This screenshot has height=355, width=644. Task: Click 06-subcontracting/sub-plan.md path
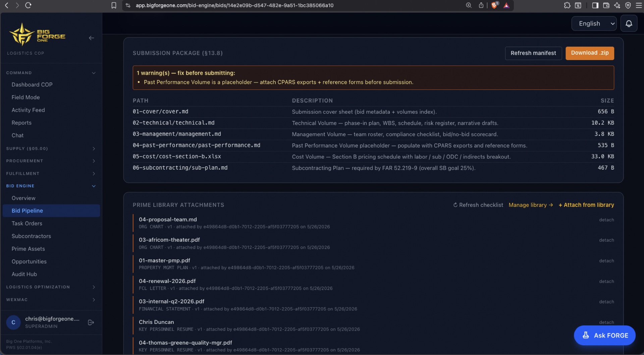[x=180, y=168]
